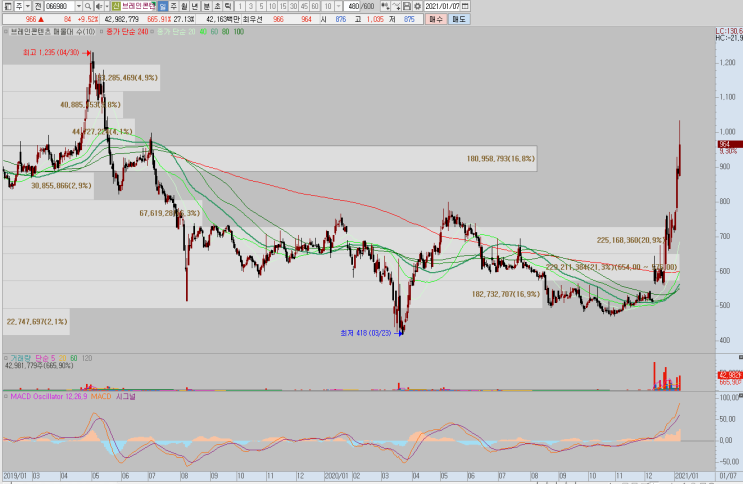Click the stock name 브레인콘텐츠 label
Viewport: 743px width, 484px height.
138,6
